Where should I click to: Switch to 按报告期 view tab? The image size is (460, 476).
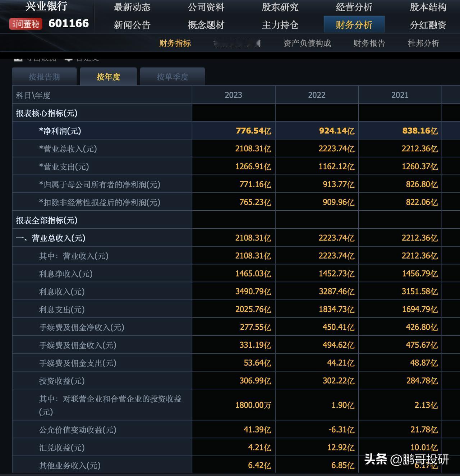[x=44, y=77]
